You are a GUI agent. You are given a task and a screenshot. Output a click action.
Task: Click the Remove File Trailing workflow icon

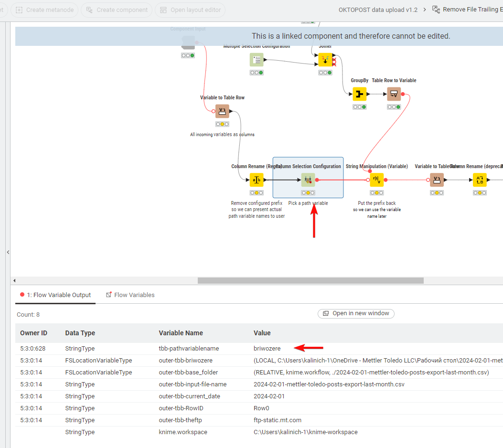(435, 9)
